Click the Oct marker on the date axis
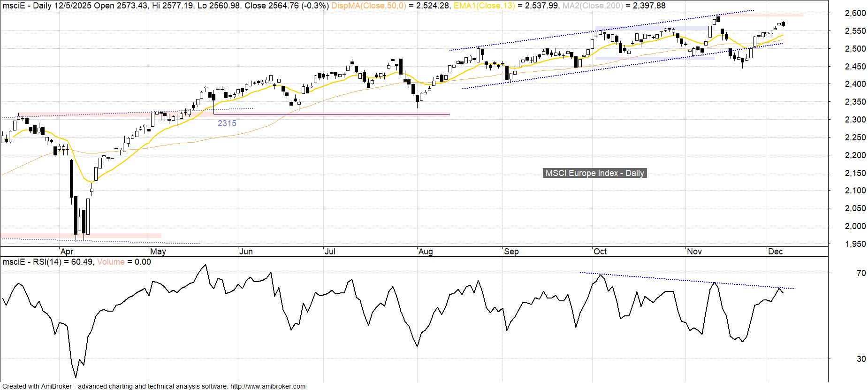Viewport: 868px width, 390px height. 600,252
